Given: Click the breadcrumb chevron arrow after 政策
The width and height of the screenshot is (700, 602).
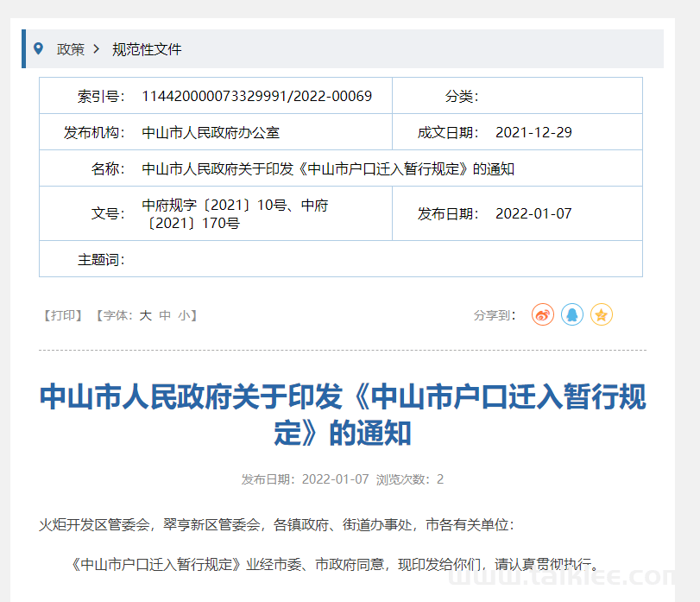Looking at the screenshot, I should tap(95, 49).
